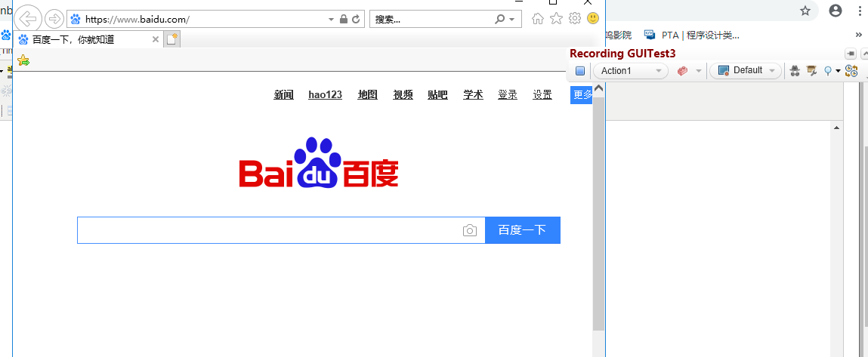Screen dimensions: 868x357
Task: Open Chrome profile avatar icon
Action: (x=836, y=11)
